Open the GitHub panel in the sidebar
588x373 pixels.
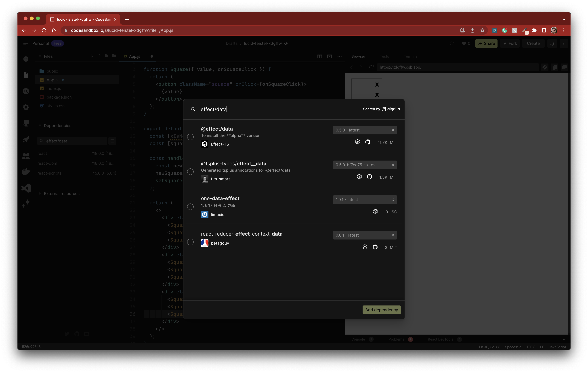(x=26, y=123)
